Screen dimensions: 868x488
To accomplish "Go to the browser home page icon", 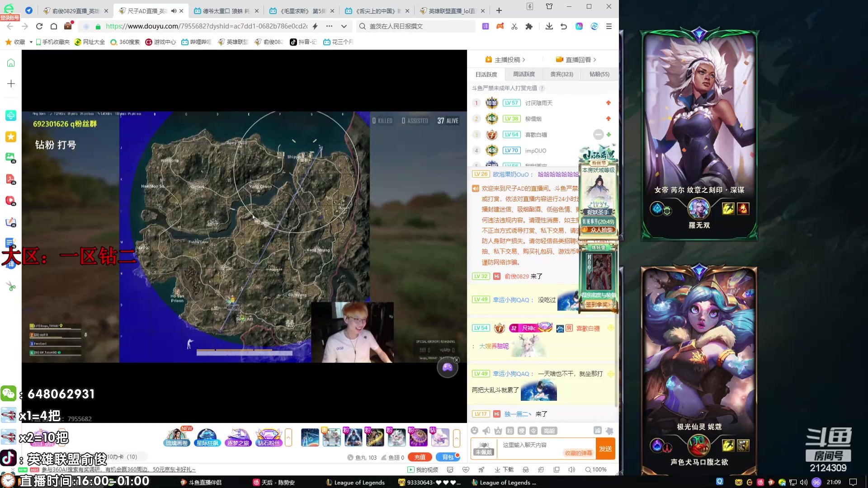I will [54, 26].
